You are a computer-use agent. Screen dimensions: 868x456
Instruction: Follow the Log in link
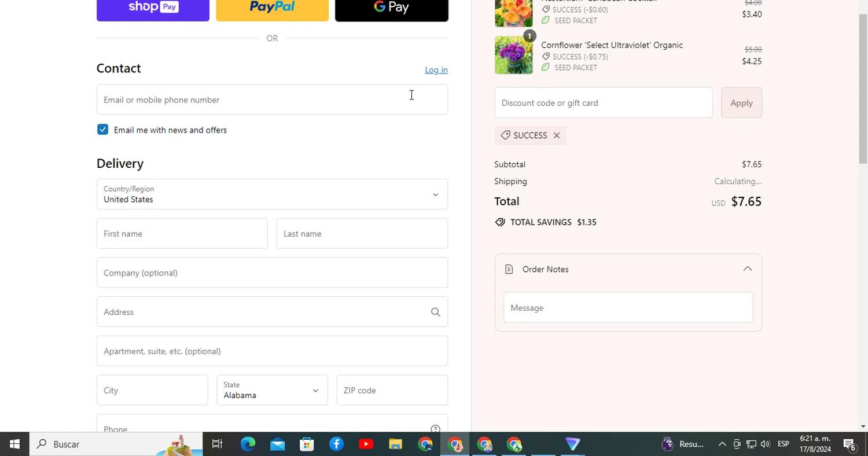[x=436, y=70]
